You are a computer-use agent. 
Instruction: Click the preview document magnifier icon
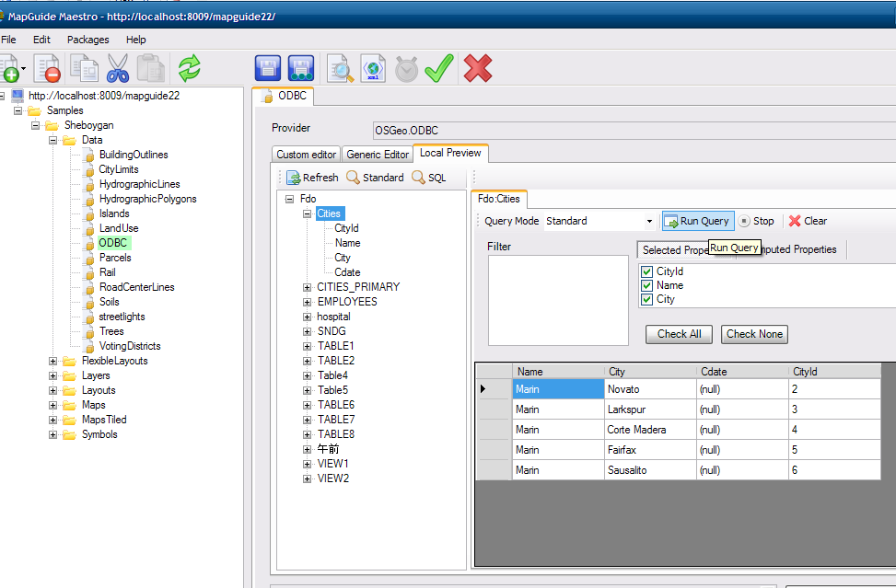(340, 68)
